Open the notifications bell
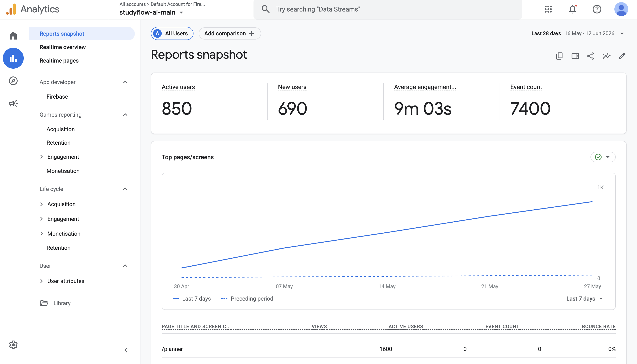 coord(573,9)
